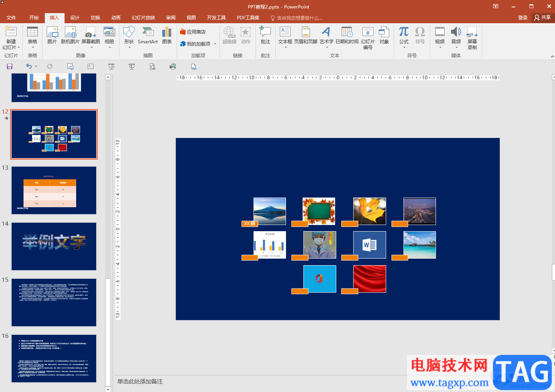Insert an object (对象)

384,35
